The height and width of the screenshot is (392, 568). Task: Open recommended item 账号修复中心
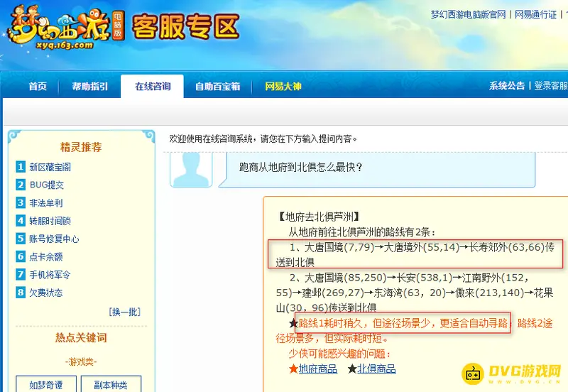(x=54, y=239)
